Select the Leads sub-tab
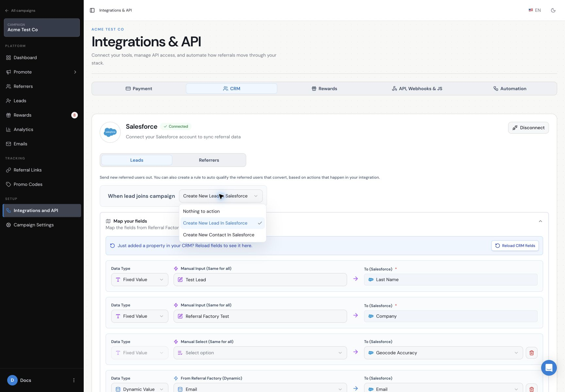Viewport: 565px width, 392px height. [x=137, y=160]
